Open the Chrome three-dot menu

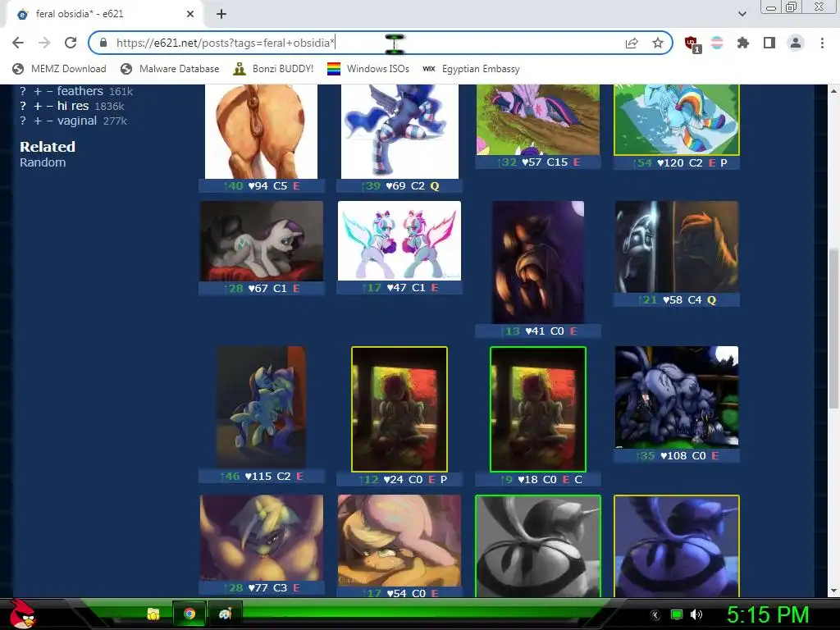[822, 43]
